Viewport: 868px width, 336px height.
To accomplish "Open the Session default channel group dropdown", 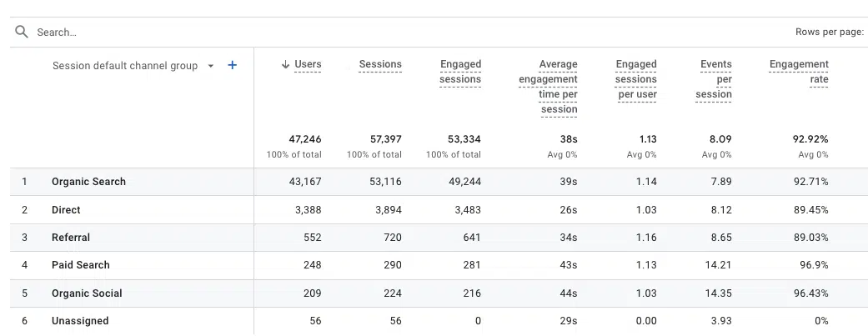I will (210, 66).
